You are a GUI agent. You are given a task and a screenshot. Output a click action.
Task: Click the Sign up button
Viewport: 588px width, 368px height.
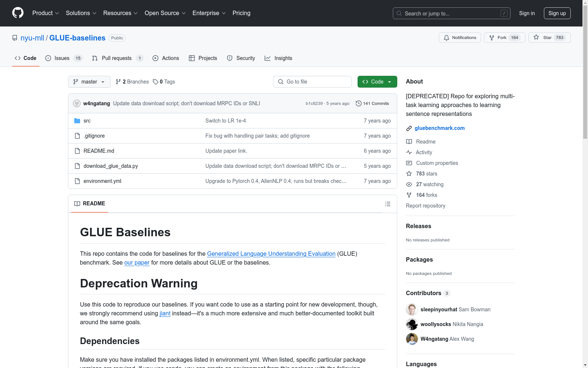coord(557,13)
